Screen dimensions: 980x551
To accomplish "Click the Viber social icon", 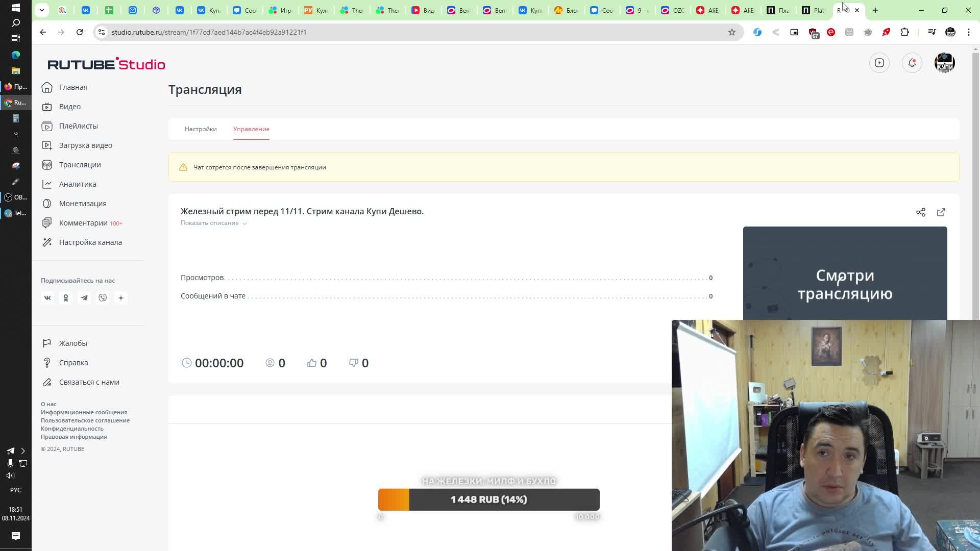I will click(103, 298).
